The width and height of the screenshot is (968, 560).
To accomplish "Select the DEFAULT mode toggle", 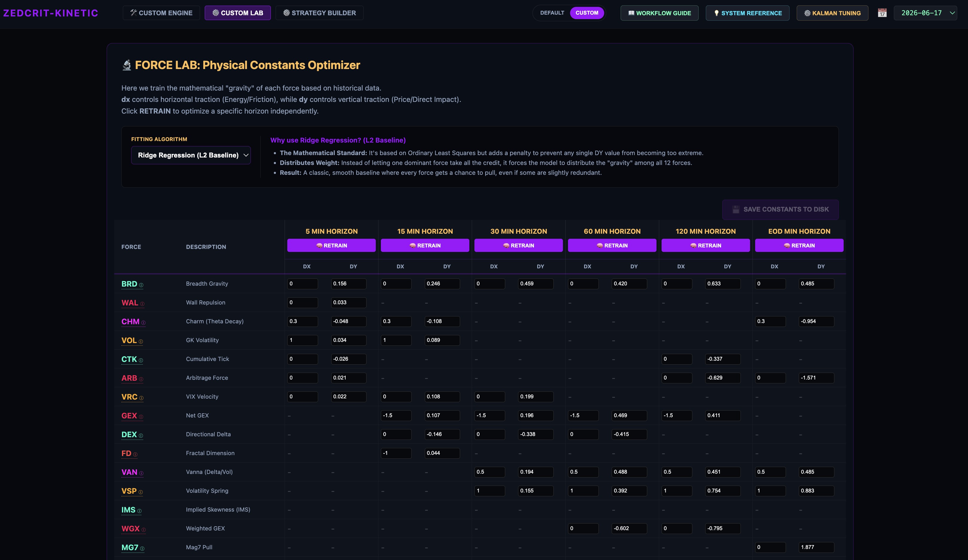I will click(552, 13).
